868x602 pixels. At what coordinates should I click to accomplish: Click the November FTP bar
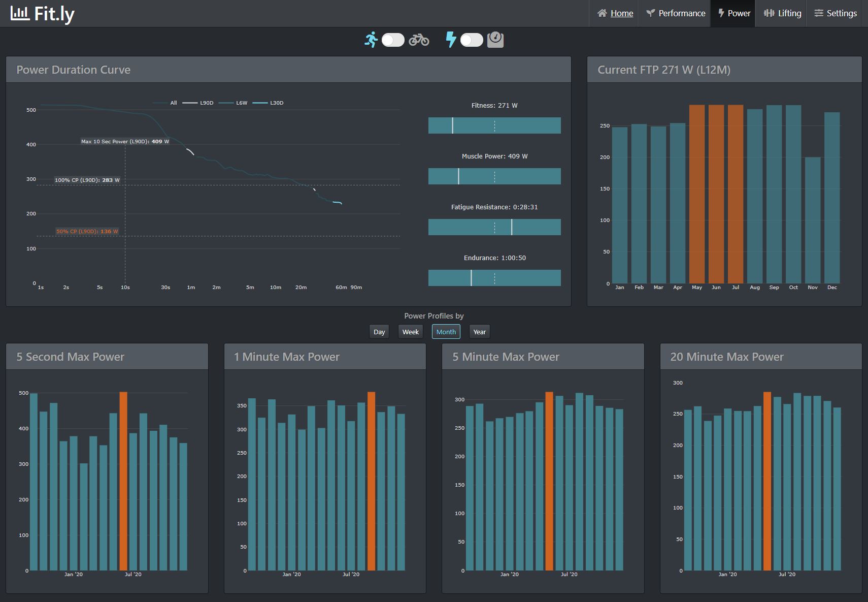[813, 220]
